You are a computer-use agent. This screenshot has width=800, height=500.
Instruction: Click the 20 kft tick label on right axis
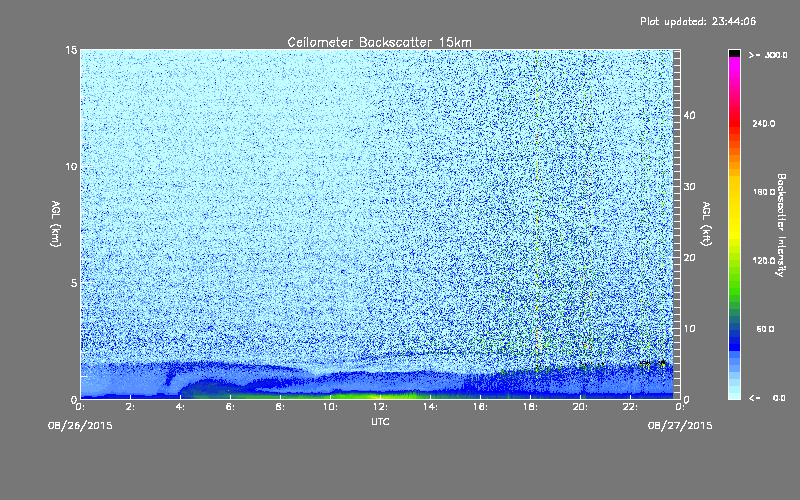[689, 258]
